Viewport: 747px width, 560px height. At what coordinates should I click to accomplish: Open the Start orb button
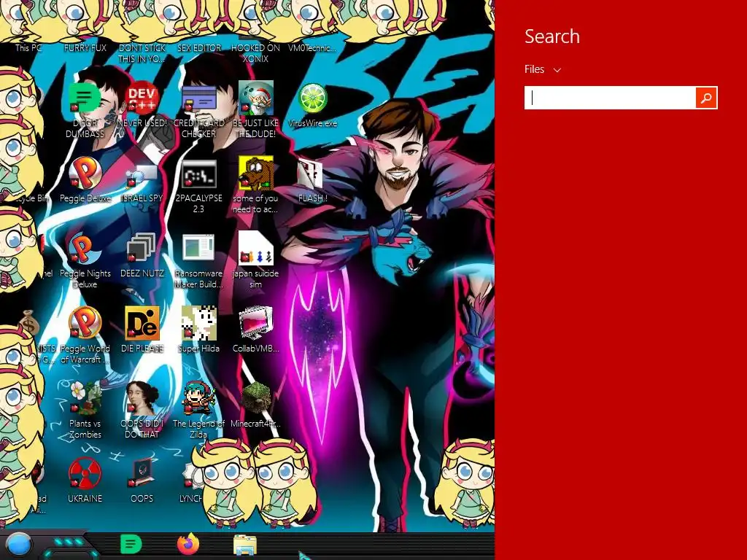[18, 545]
